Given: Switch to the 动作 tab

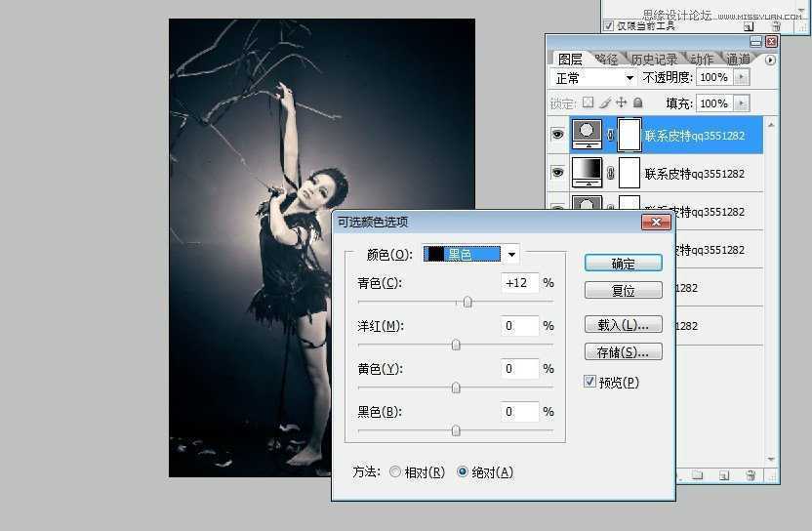Looking at the screenshot, I should coord(703,60).
